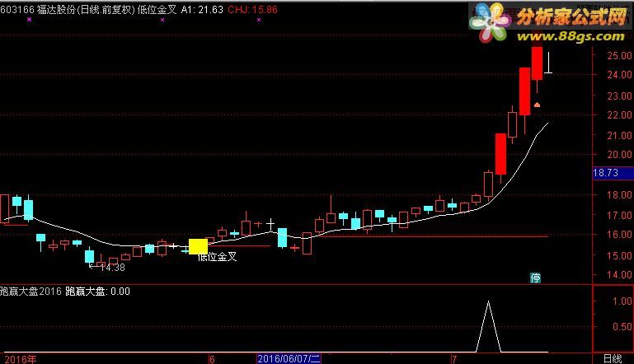This screenshot has height=364, width=634.
Task: Click the highlighted 18.73 price tag
Action: tap(613, 173)
